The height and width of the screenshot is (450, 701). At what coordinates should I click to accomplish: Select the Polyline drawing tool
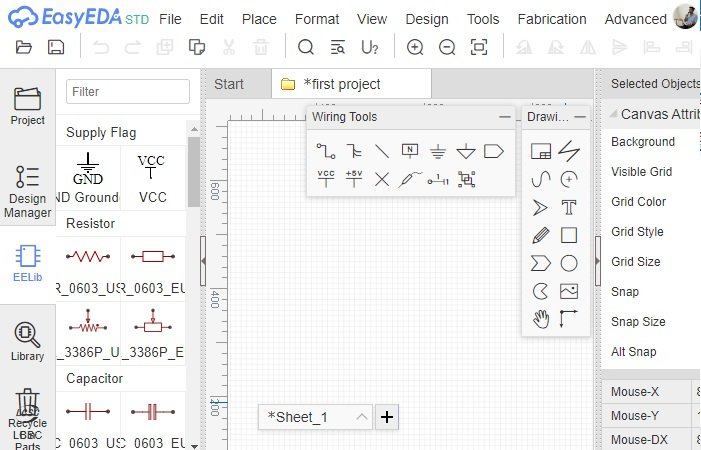pos(569,151)
